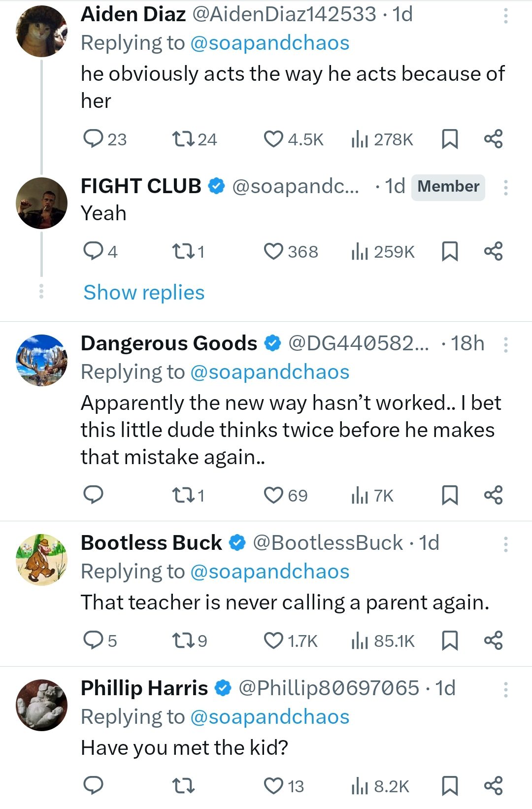Click the Member badge on FIGHT CLUB
Screen dimensions: 532x809
pyautogui.click(x=448, y=187)
